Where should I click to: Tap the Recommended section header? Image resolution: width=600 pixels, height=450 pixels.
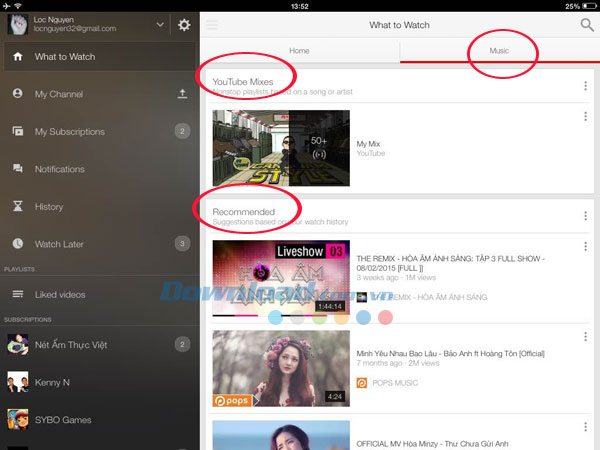click(x=244, y=212)
